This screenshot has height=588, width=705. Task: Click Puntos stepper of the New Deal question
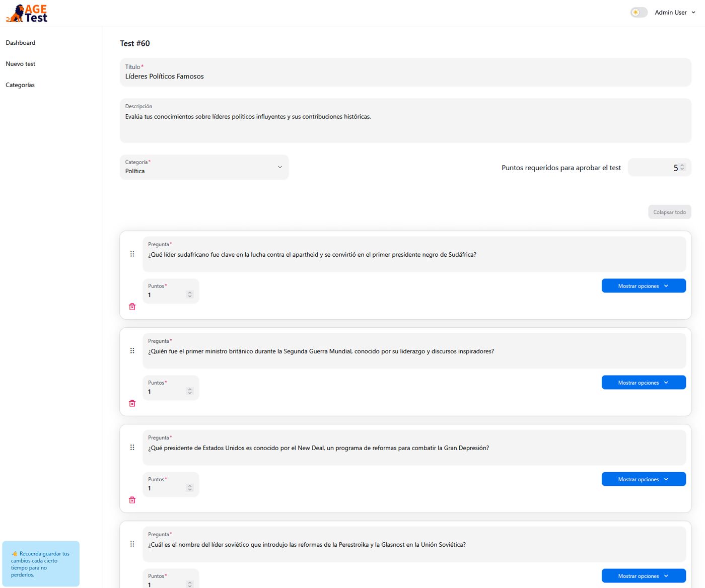tap(190, 488)
